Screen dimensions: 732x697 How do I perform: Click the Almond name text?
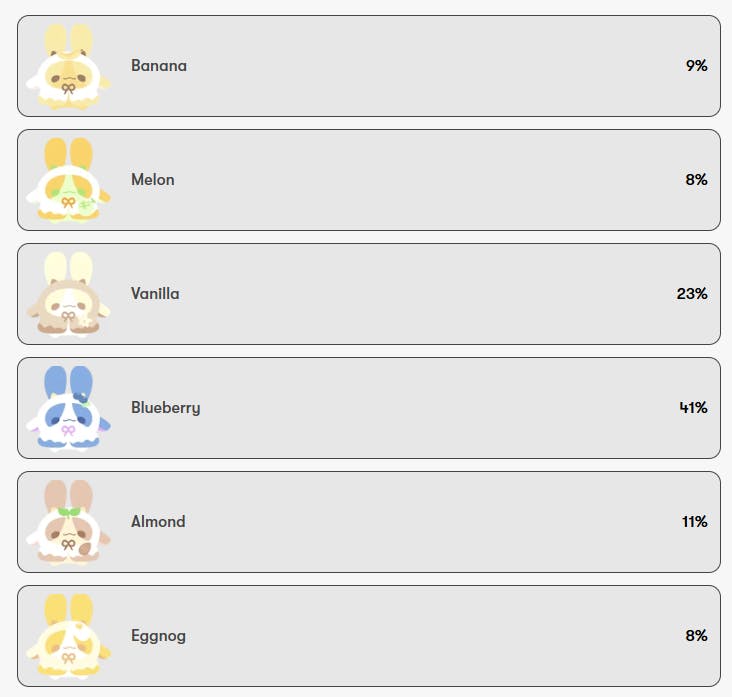pyautogui.click(x=158, y=522)
